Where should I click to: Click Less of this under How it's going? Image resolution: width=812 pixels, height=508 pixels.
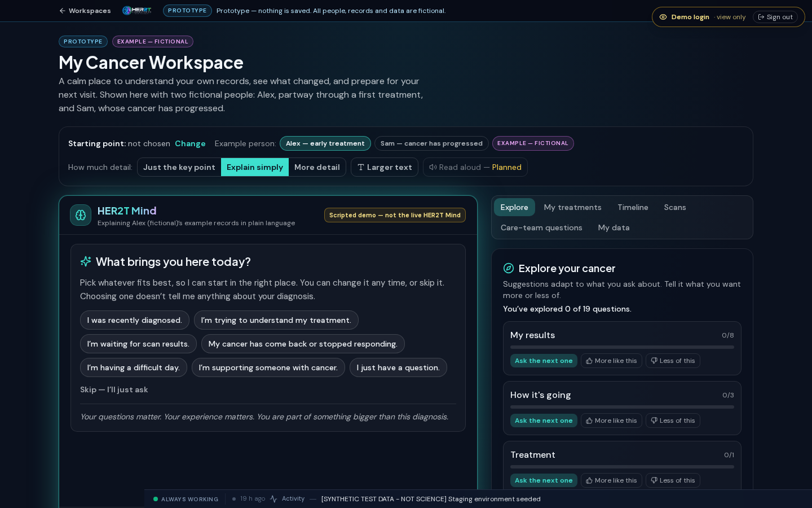673,421
